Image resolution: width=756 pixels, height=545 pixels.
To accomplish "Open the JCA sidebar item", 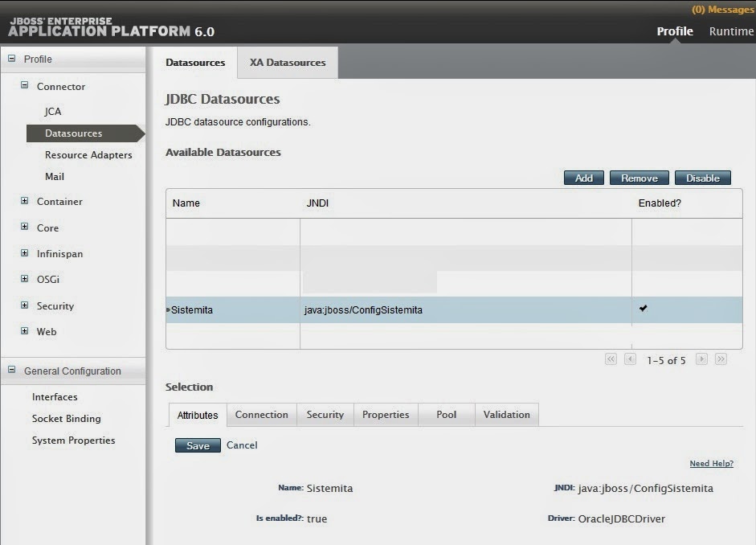I will click(53, 112).
